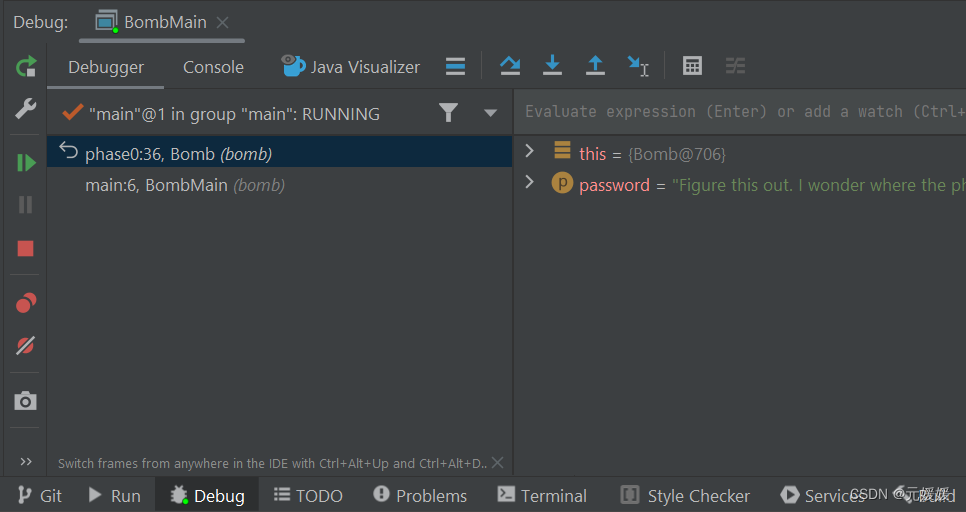The image size is (966, 512).
Task: Click evaluate expression input field
Action: point(739,112)
